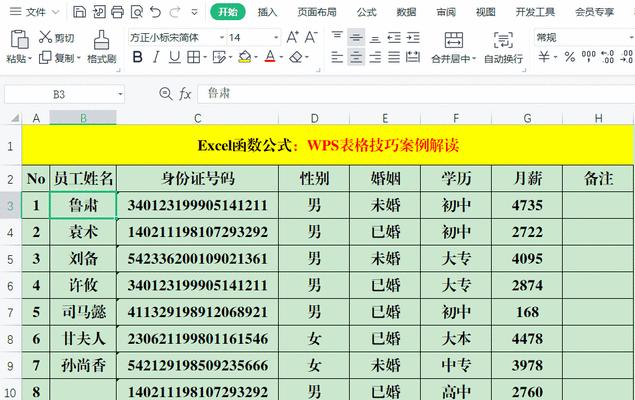Toggle Italic formatting
The image size is (635, 400).
tap(156, 57)
